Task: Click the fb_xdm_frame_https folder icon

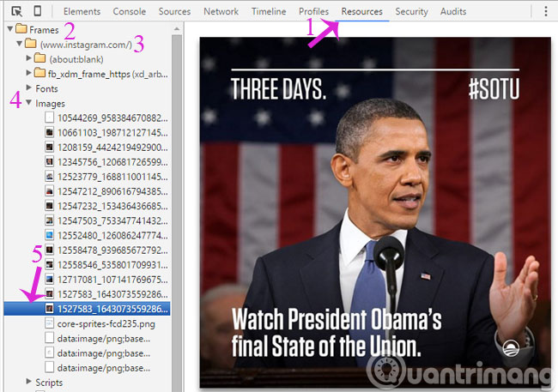Action: 39,73
